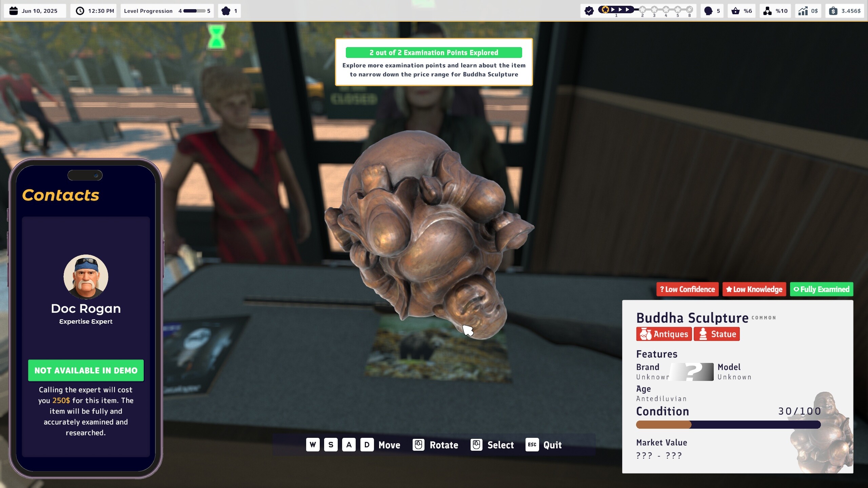The image size is (868, 488).
Task: Click the shopping basket %6 icon
Action: click(x=736, y=11)
